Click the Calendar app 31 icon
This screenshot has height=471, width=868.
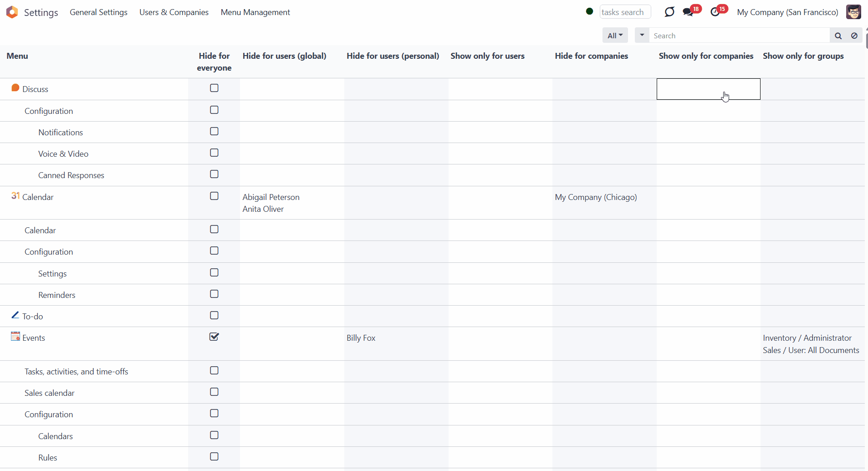pos(15,196)
